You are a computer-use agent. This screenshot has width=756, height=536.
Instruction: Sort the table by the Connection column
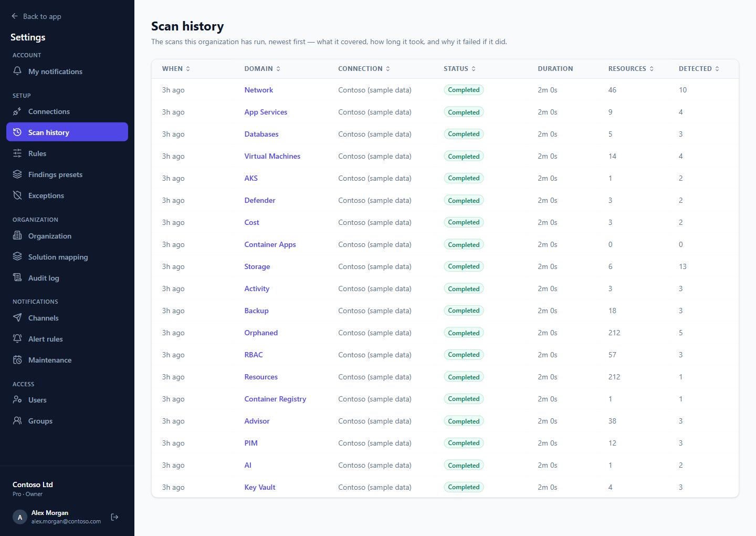(364, 69)
